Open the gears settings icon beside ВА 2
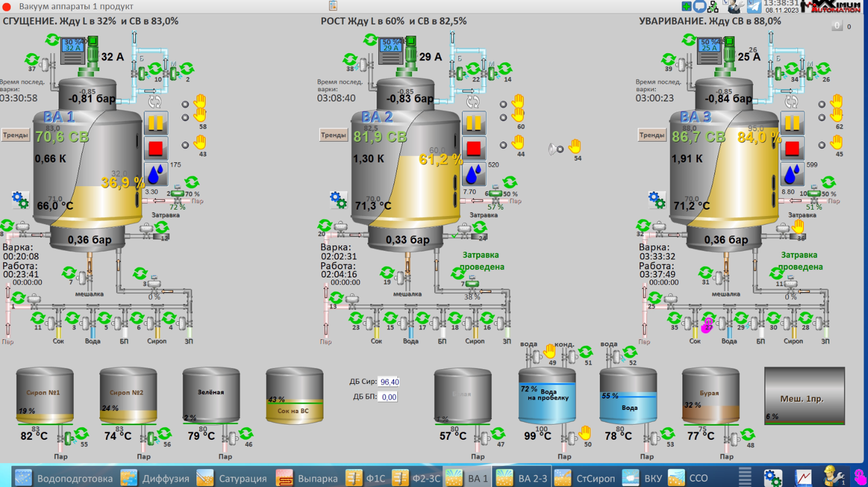Screen dimensions: 868x487 point(338,200)
